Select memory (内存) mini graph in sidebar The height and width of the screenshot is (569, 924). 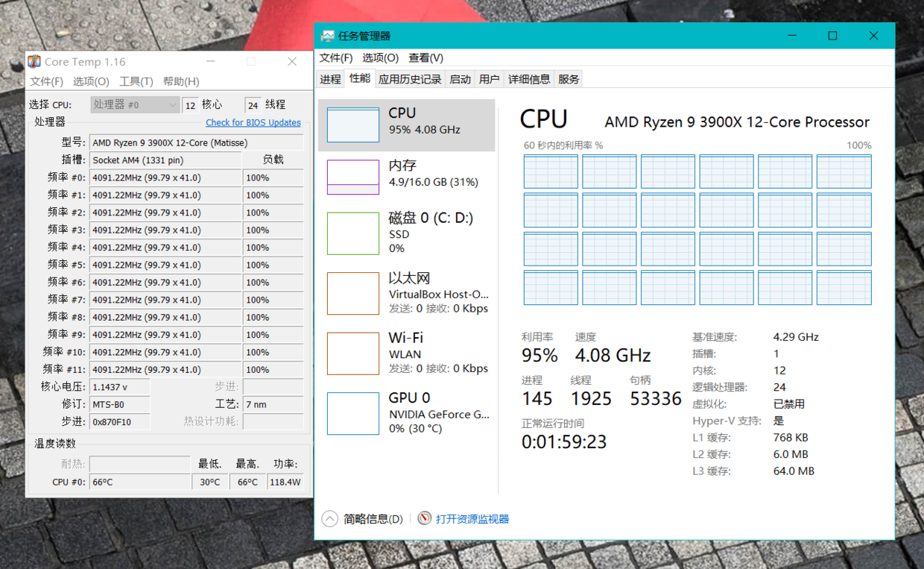(353, 177)
